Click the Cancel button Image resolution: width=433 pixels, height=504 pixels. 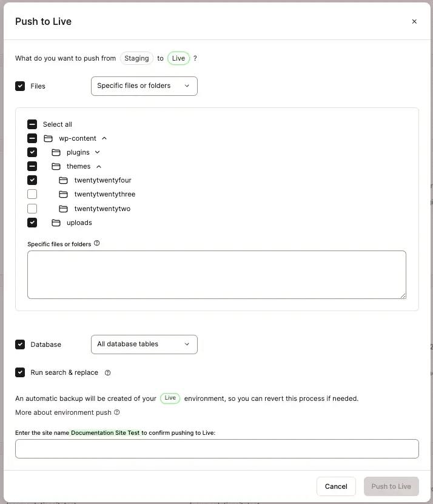point(336,486)
